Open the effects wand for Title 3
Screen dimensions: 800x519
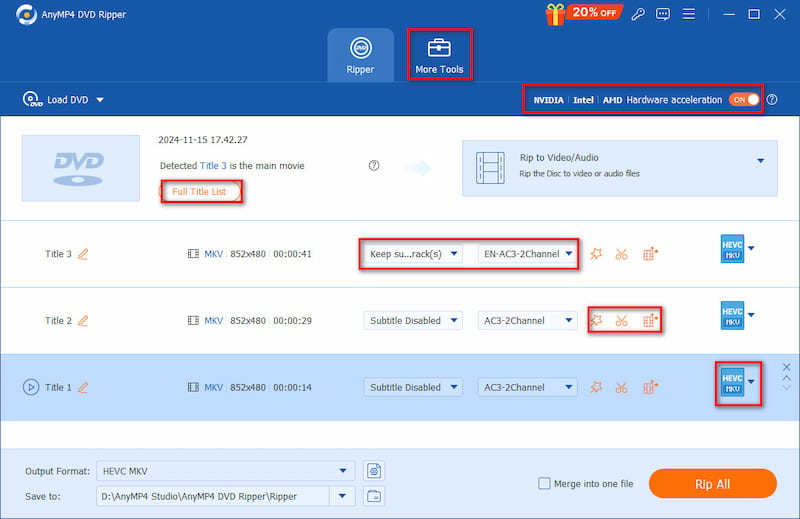click(596, 254)
